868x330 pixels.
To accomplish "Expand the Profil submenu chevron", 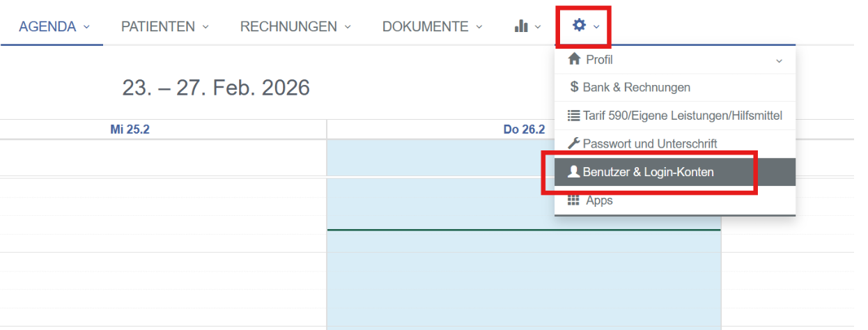I will coord(779,61).
